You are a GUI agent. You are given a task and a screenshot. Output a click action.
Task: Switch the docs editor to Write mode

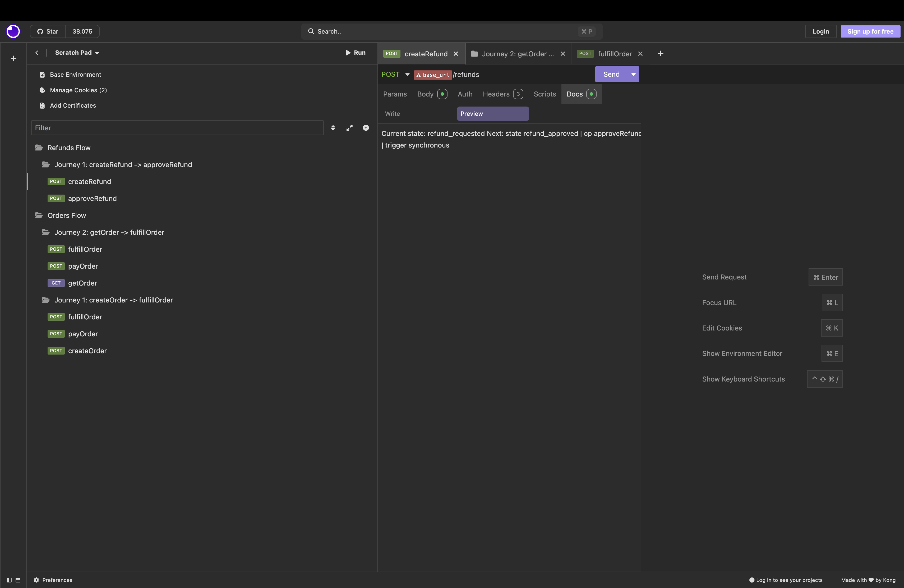point(392,113)
